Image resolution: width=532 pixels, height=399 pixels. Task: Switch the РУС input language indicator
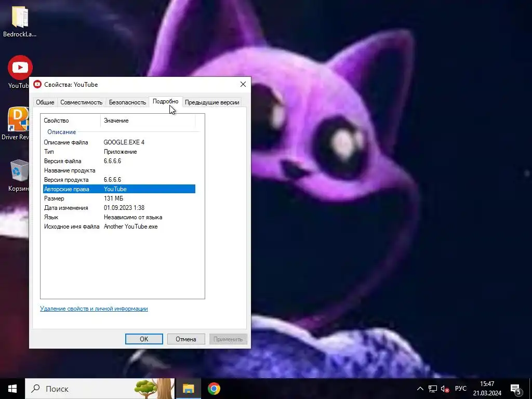point(461,389)
